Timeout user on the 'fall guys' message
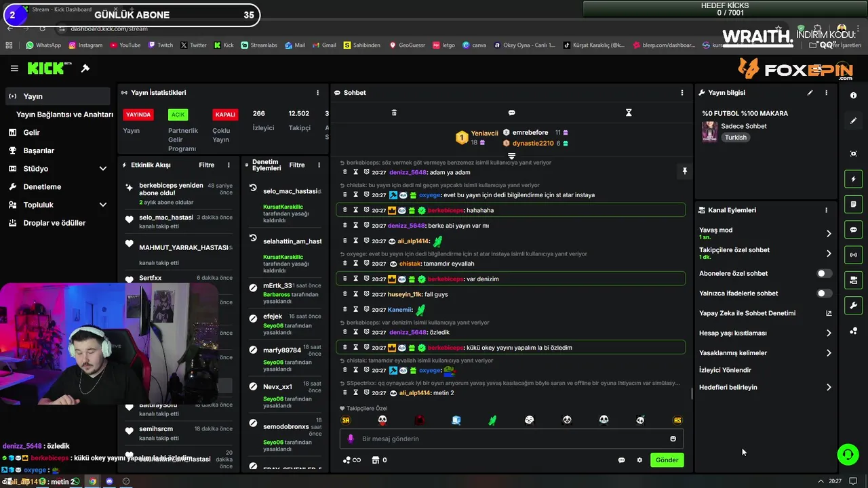 click(355, 294)
